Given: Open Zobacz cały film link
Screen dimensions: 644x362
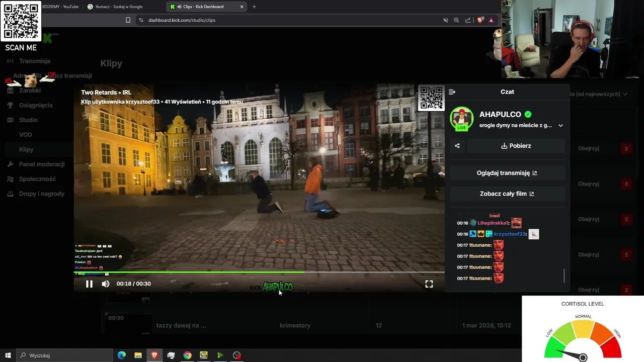Looking at the screenshot, I should (507, 194).
